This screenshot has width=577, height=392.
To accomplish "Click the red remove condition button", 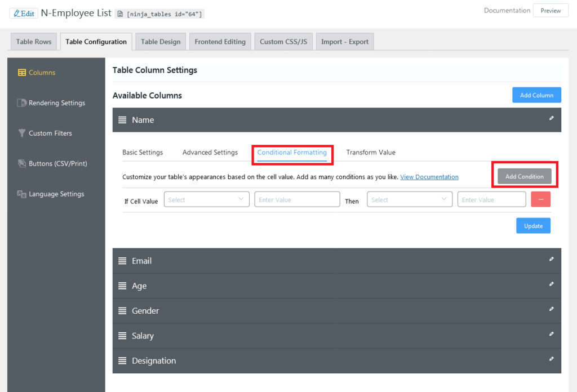I will click(541, 199).
